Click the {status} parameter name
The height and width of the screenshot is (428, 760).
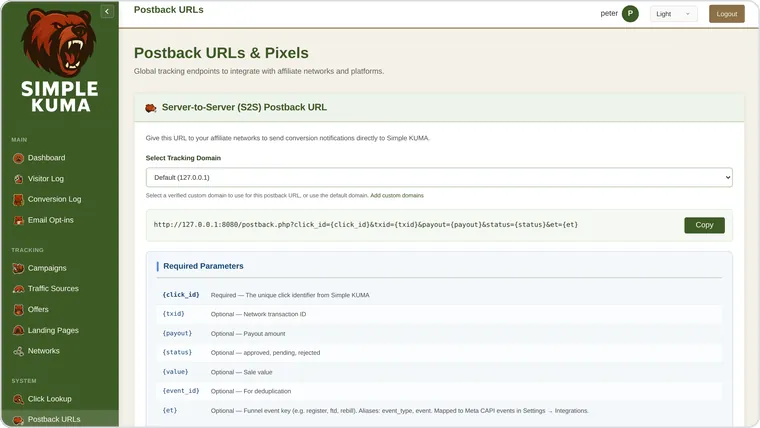(x=177, y=352)
